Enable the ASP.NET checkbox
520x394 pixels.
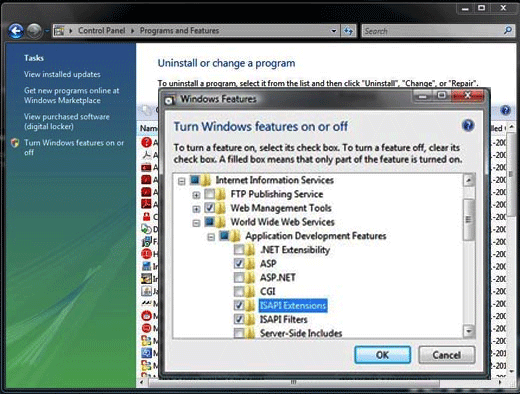[239, 278]
